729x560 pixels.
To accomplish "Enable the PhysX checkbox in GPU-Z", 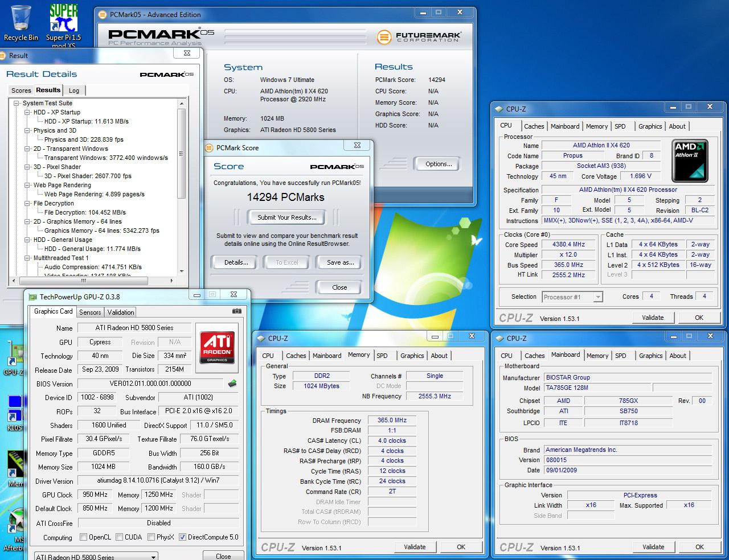I will 151,537.
